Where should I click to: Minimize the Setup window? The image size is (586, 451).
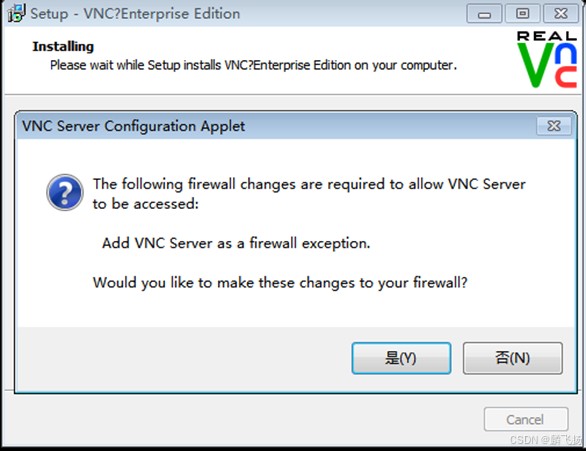pyautogui.click(x=484, y=14)
